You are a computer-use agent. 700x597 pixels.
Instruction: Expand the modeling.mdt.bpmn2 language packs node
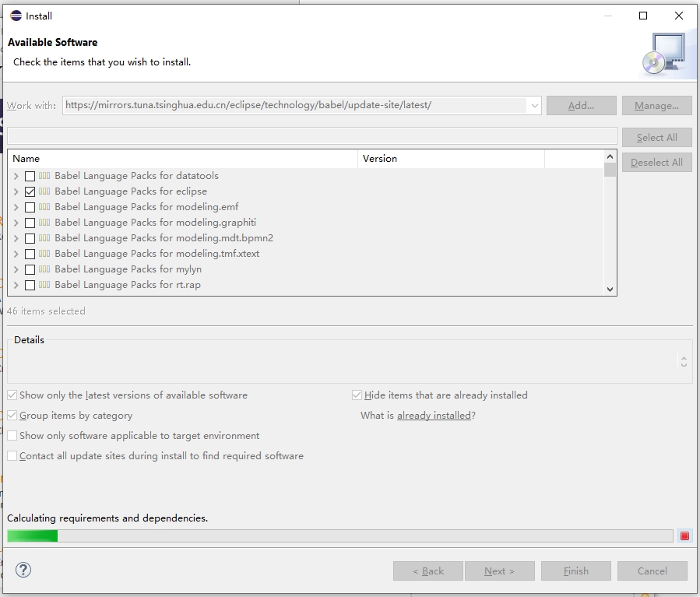pos(16,238)
